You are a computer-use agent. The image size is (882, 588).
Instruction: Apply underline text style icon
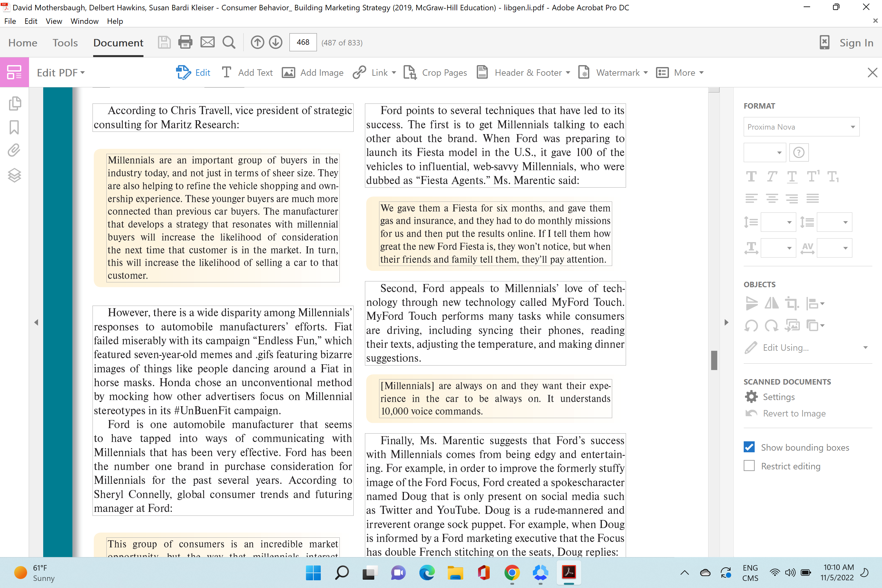click(x=792, y=176)
